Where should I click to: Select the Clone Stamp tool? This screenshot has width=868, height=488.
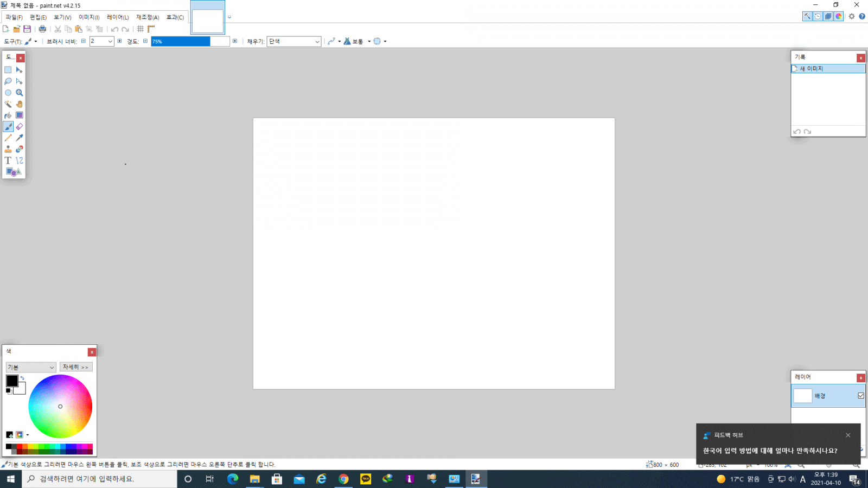[x=8, y=149]
